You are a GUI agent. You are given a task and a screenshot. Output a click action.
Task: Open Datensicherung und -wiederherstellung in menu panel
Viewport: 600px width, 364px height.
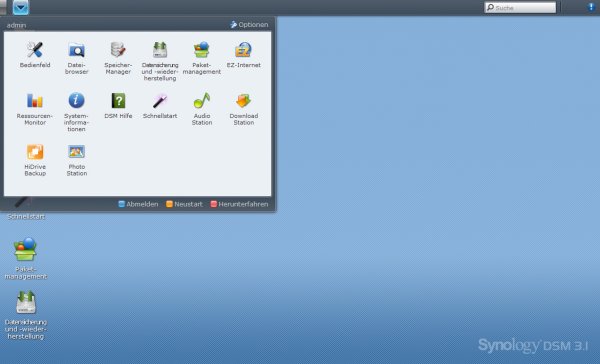click(160, 50)
